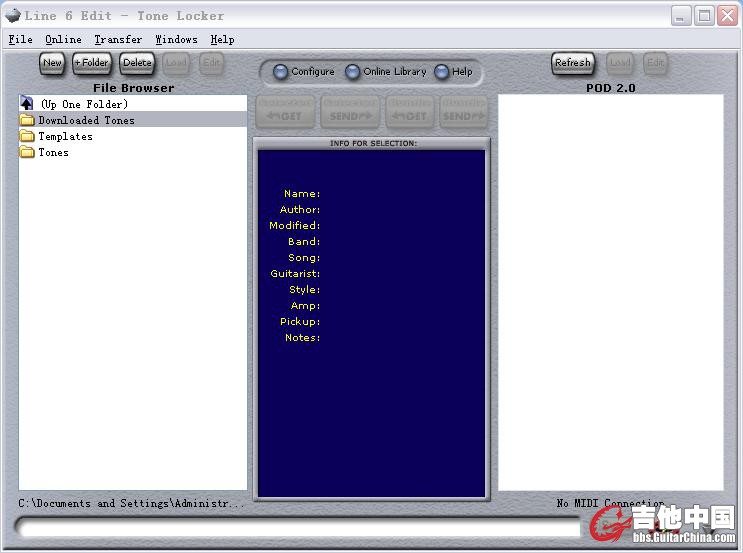Click the Song: label in info panel
The width and height of the screenshot is (743, 553).
tap(304, 258)
